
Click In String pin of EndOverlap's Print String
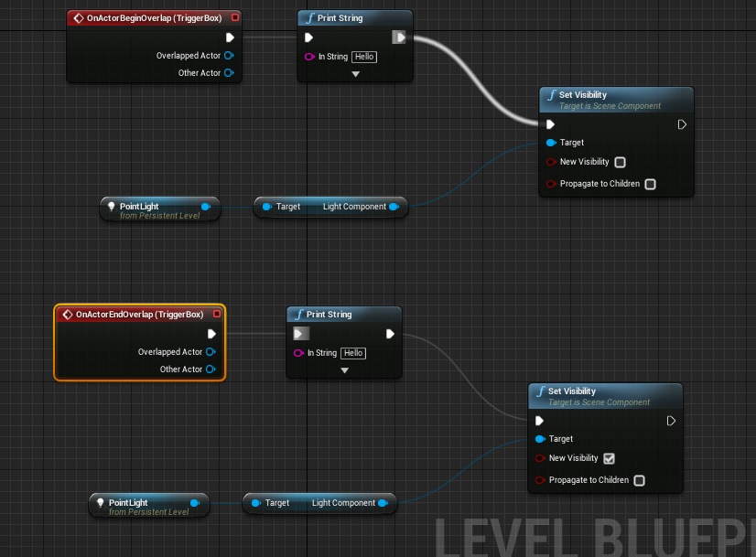point(298,353)
